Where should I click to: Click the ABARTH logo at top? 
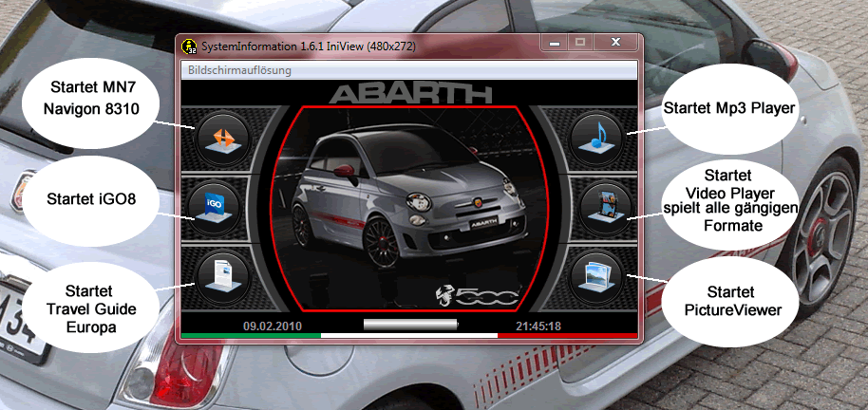410,95
